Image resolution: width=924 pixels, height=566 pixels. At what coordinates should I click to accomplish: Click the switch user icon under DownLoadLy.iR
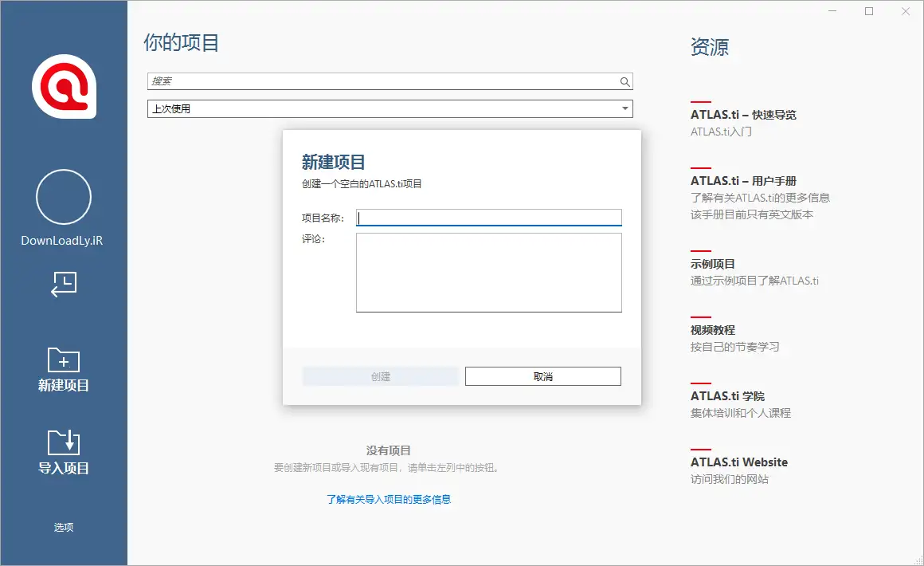click(x=64, y=284)
